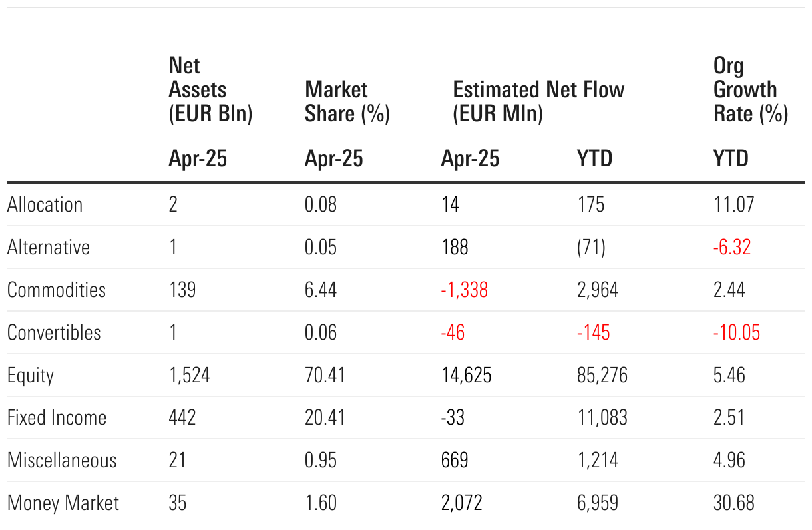
Task: Select the Money Market row label
Action: [63, 503]
